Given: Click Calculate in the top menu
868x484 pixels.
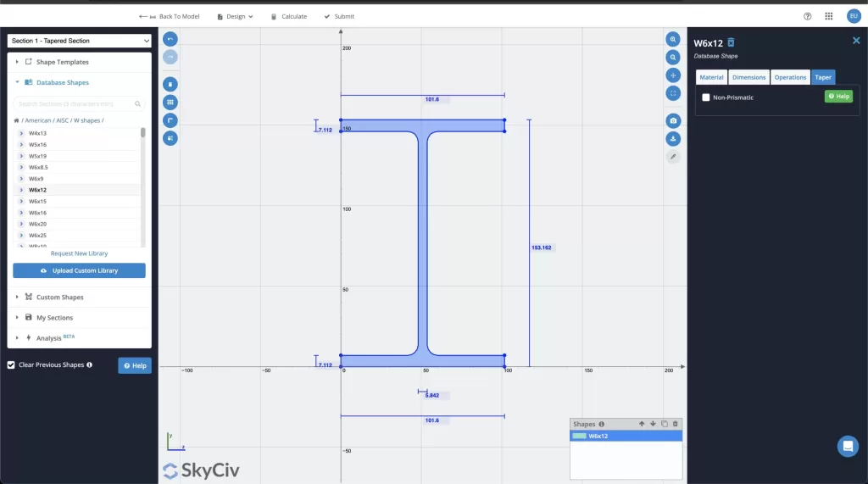Looking at the screenshot, I should (x=289, y=17).
